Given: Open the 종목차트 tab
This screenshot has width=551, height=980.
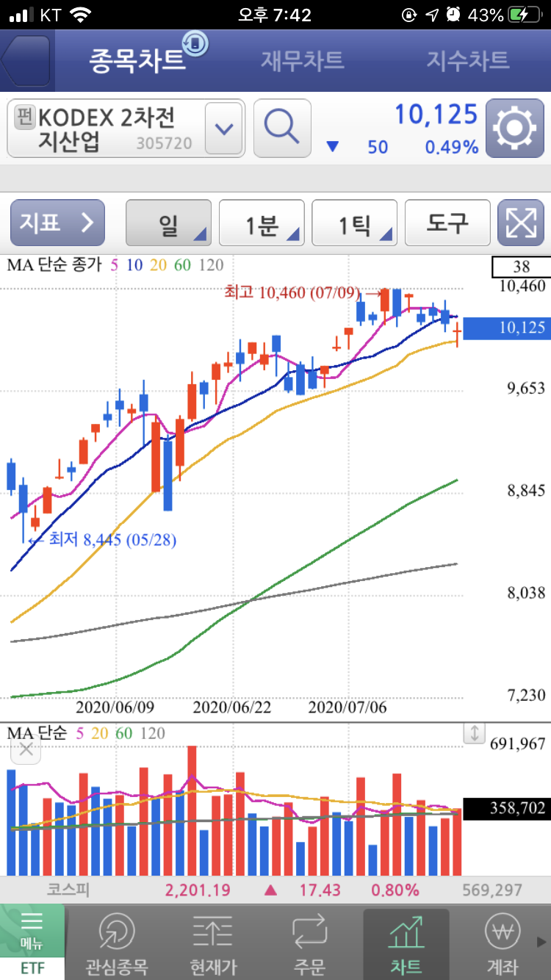Looking at the screenshot, I should (x=137, y=60).
